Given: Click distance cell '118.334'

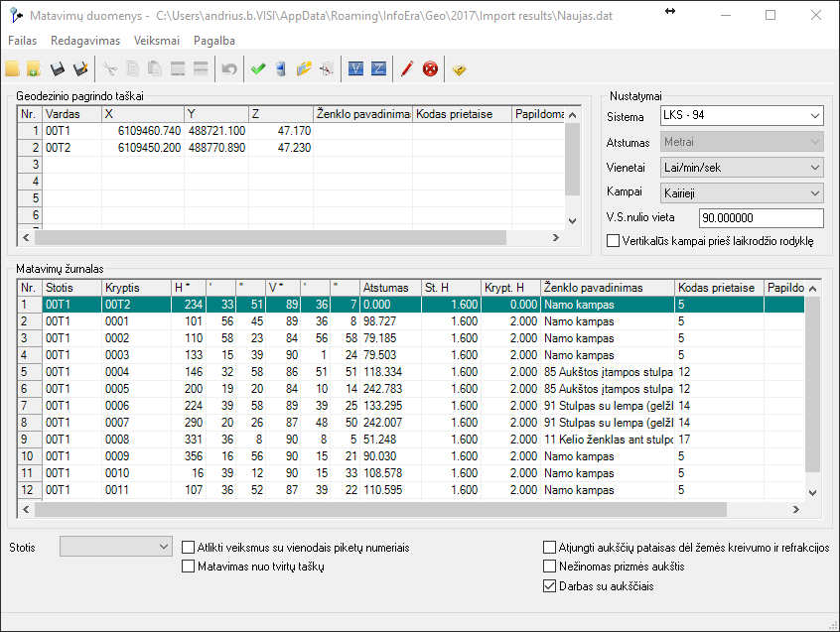Looking at the screenshot, I should click(x=390, y=372).
